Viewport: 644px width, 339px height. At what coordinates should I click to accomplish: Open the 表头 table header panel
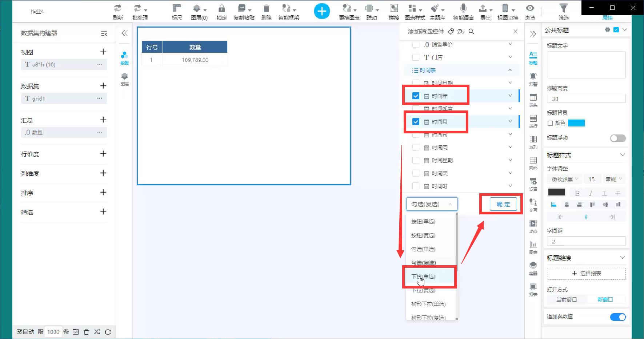click(533, 100)
